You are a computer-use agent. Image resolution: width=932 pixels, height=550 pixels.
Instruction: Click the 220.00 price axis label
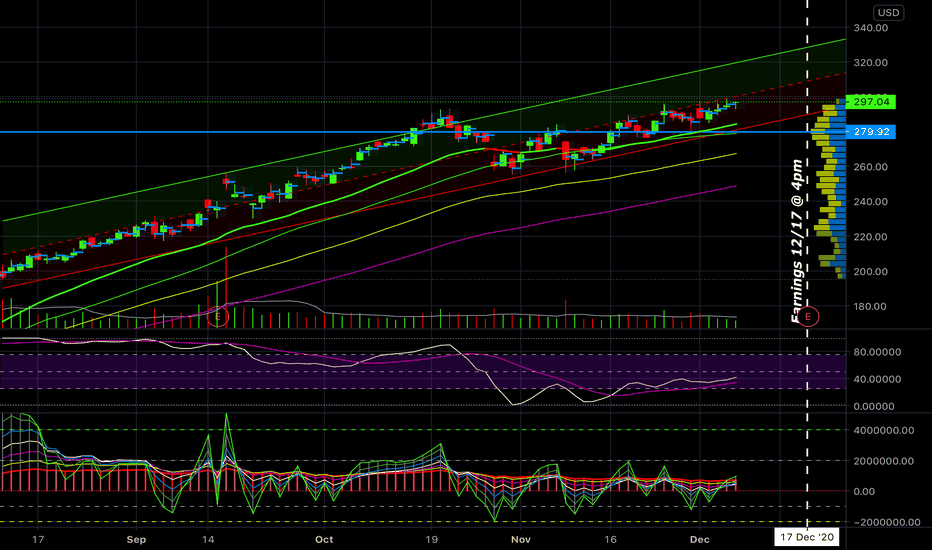[870, 237]
